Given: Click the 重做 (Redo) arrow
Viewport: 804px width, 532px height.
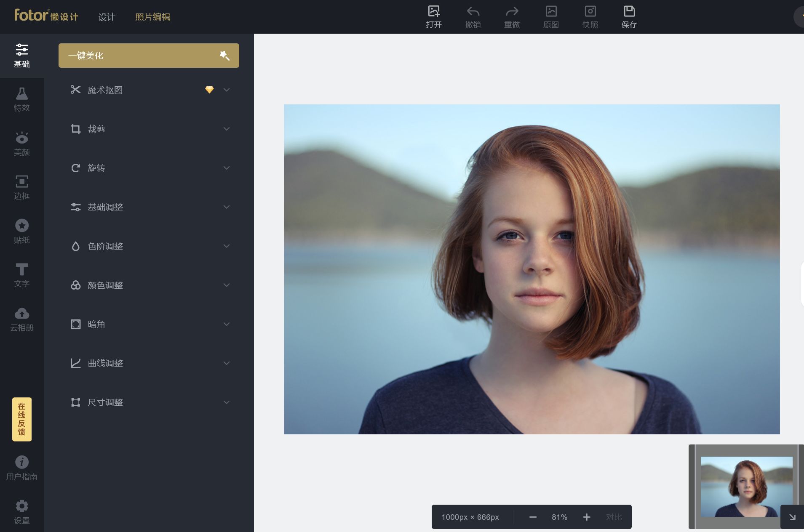Looking at the screenshot, I should tap(512, 17).
